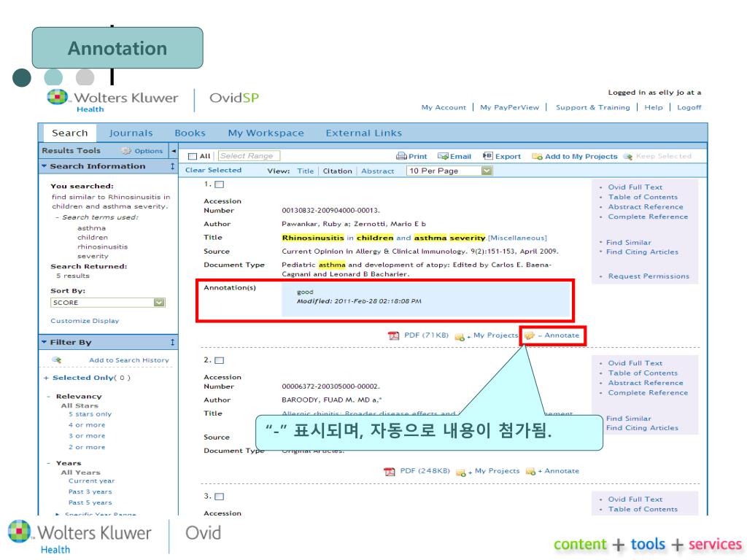747x560 pixels.
Task: Collapse the Filter By section
Action: tap(44, 343)
